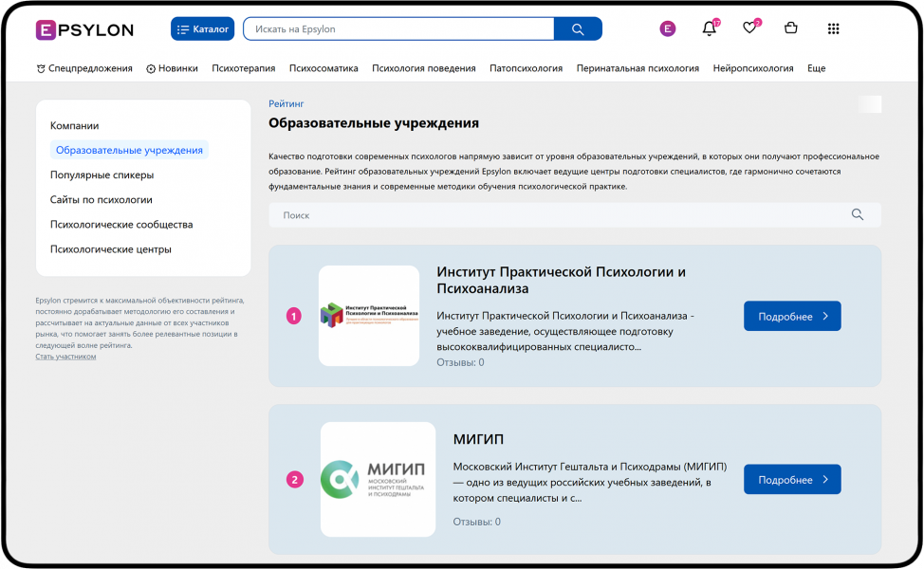Viewport: 924px width, 569px height.
Task: Open Патопсихология category
Action: 527,68
